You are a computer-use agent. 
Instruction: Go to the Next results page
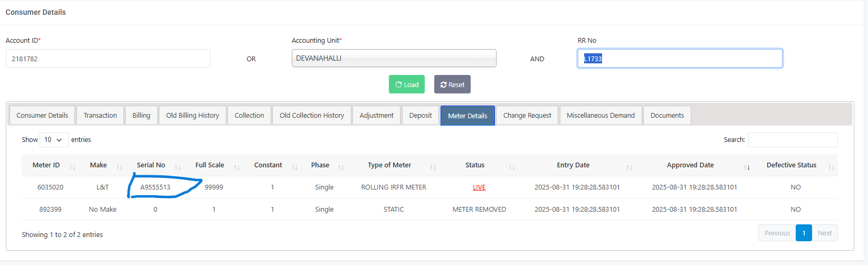(x=824, y=233)
